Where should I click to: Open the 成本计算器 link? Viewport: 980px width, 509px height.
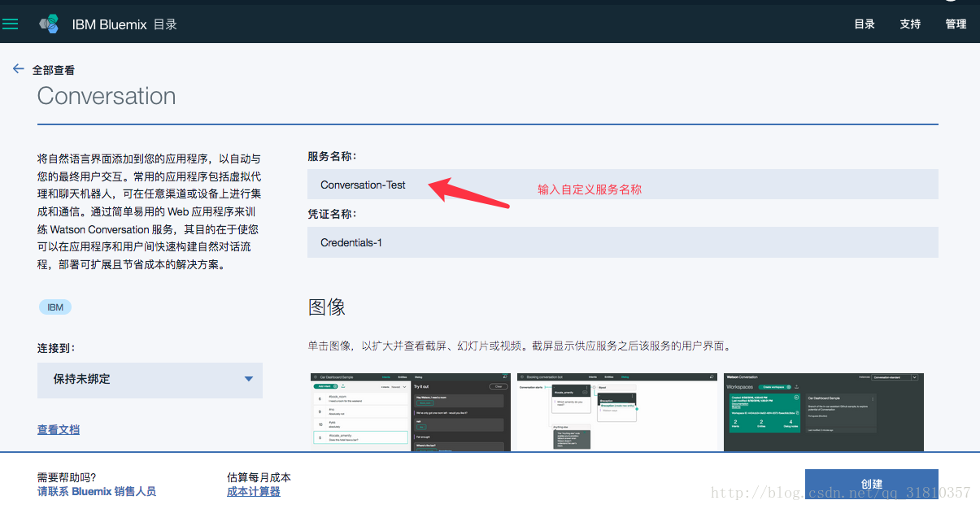pyautogui.click(x=254, y=491)
